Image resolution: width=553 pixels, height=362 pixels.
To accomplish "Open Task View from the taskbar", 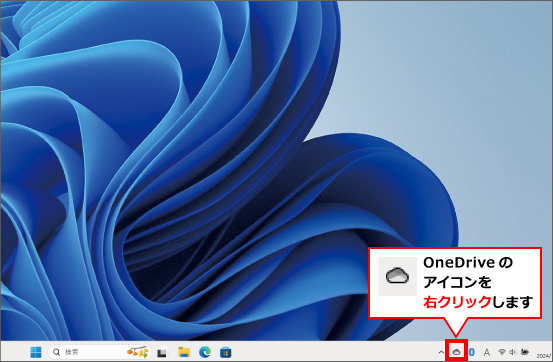I will [162, 352].
